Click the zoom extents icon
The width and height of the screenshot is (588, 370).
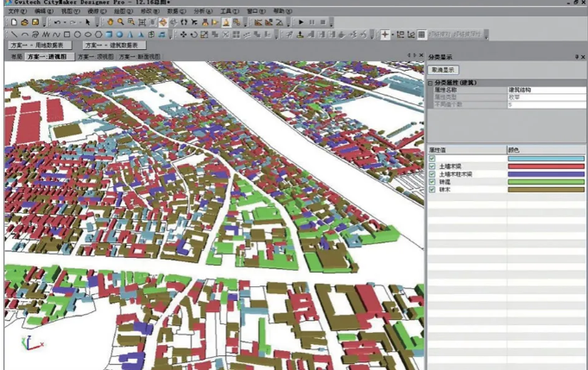click(142, 22)
